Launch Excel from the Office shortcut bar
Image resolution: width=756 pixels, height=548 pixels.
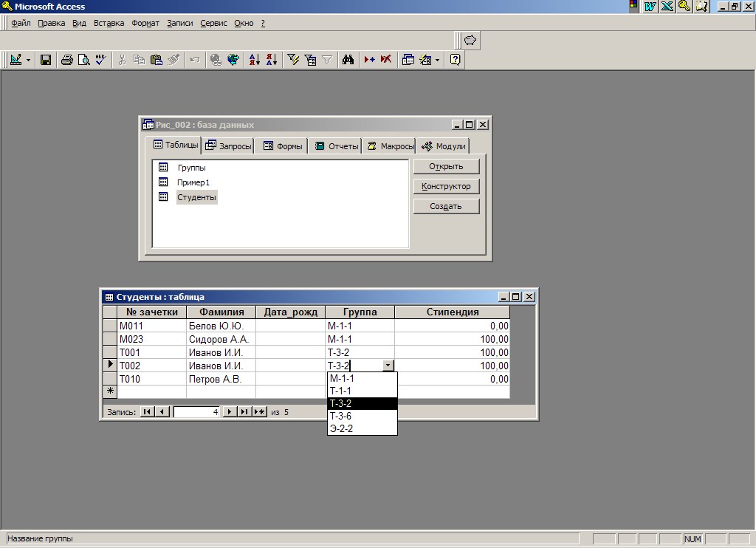tap(667, 6)
